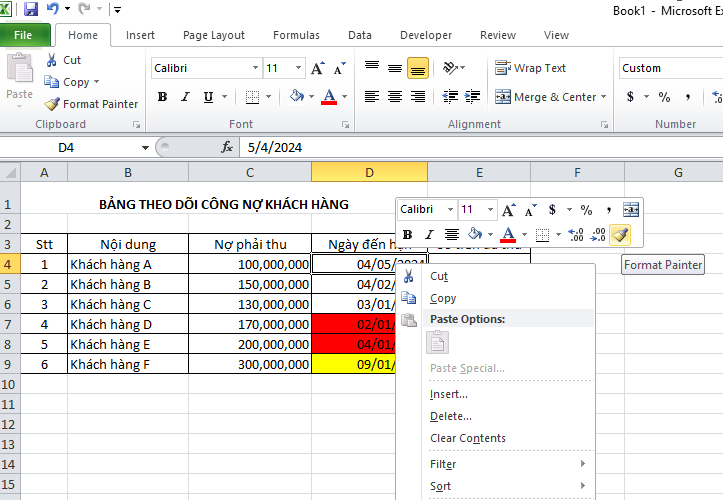723x500 pixels.
Task: Toggle highlighted Bottom Align button
Action: click(x=418, y=68)
